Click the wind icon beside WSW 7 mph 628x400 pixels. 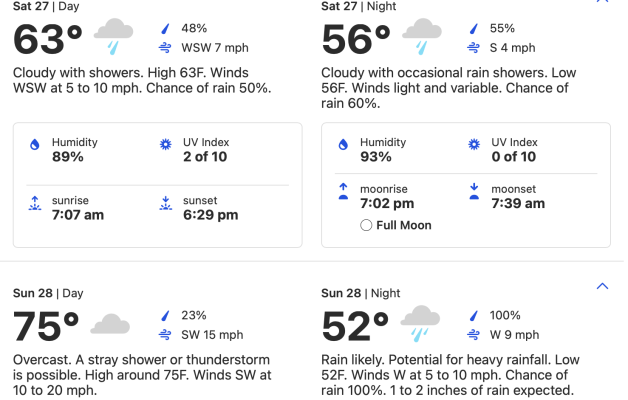(165, 47)
